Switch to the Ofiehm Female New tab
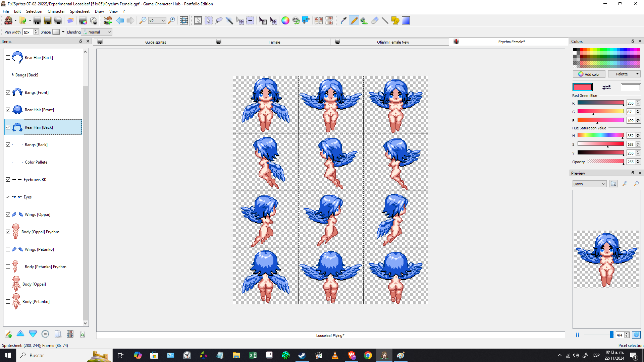Screen dimensions: 644x362 (392, 42)
